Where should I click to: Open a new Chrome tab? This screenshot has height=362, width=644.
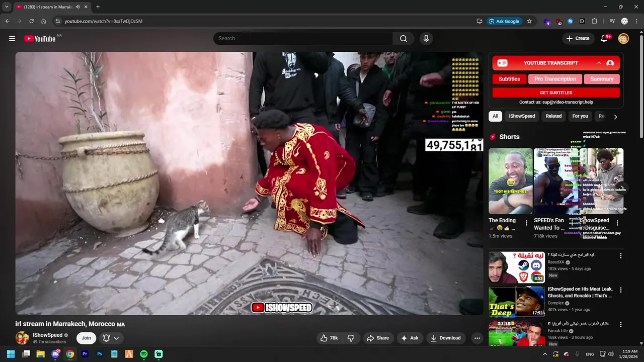click(x=98, y=7)
